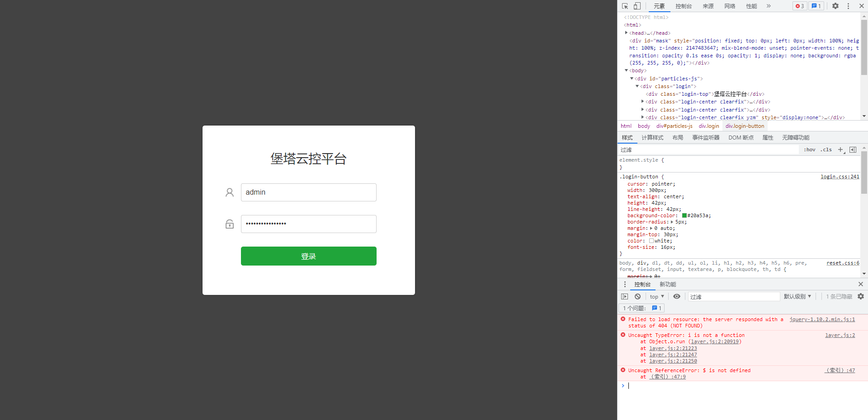Toggle the computed styles sidebar icon

[x=853, y=149]
